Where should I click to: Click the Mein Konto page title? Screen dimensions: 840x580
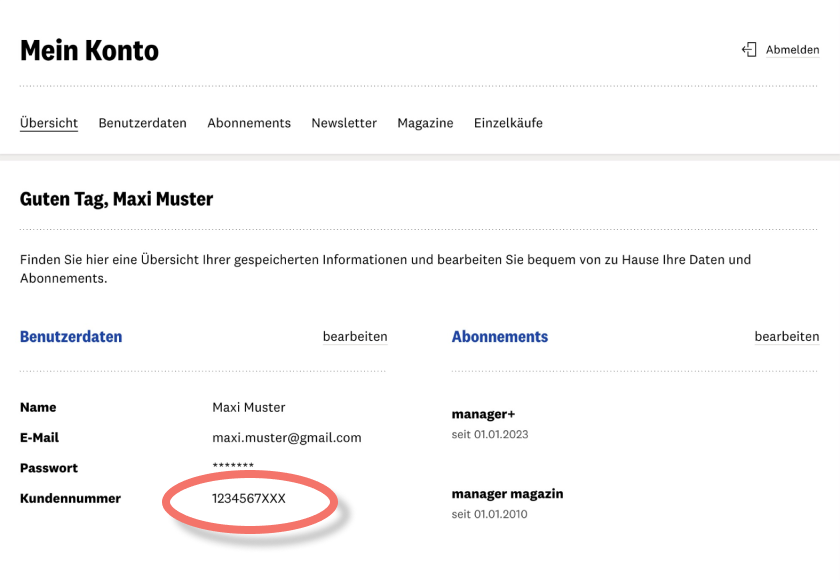click(x=89, y=50)
